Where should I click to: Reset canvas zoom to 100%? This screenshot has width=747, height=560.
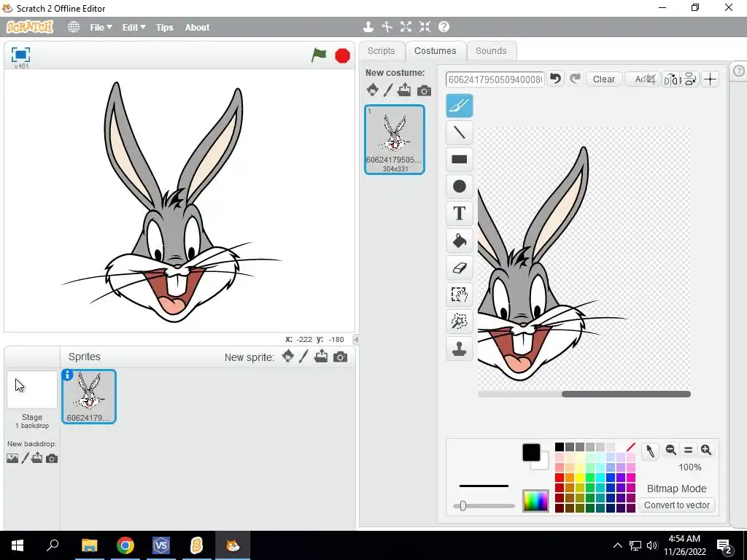pos(689,449)
